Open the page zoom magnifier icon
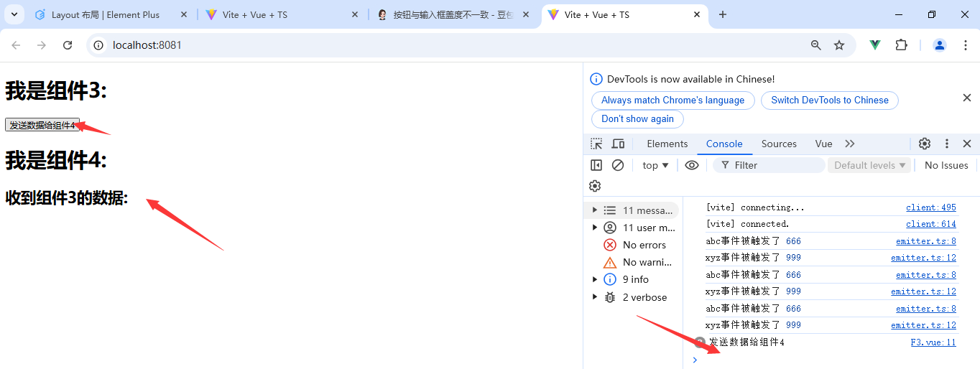This screenshot has width=980, height=369. point(816,45)
